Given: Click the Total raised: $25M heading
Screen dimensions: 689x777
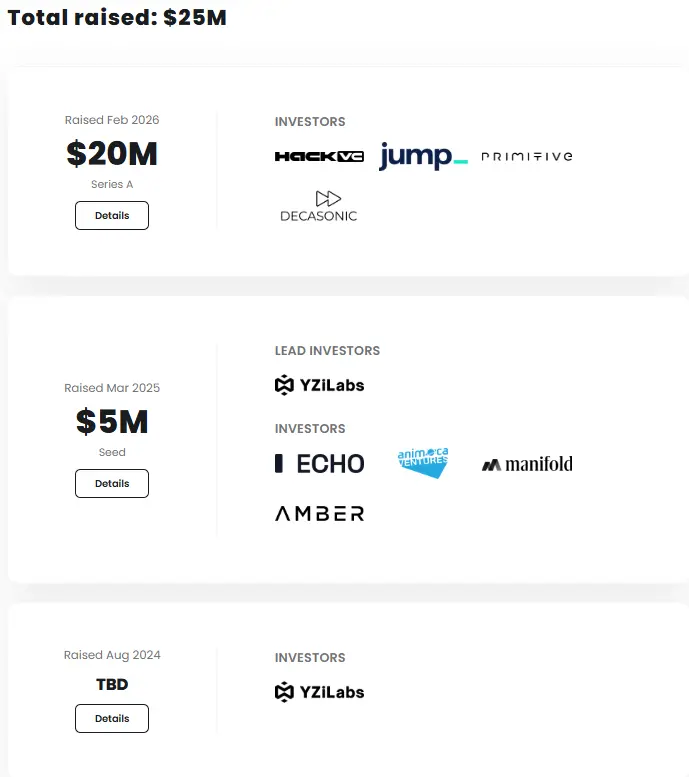Looking at the screenshot, I should (117, 18).
